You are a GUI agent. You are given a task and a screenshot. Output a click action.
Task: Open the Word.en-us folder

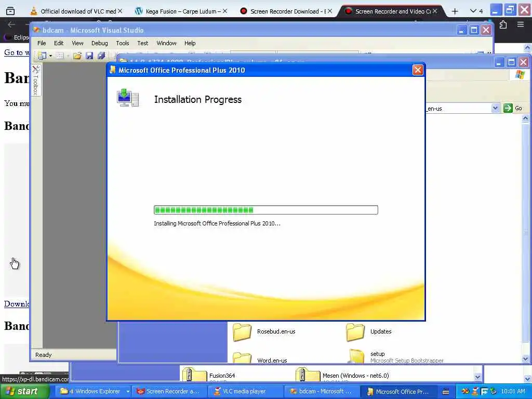pyautogui.click(x=260, y=358)
